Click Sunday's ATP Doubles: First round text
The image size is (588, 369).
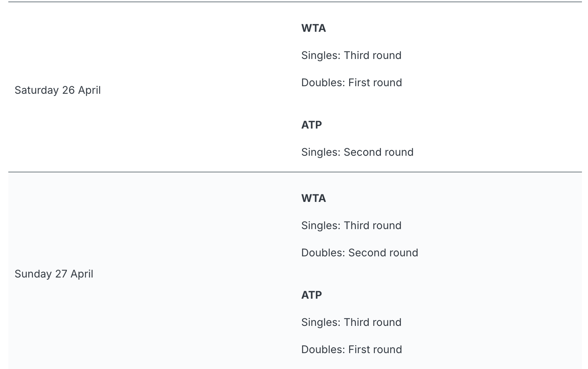click(351, 349)
